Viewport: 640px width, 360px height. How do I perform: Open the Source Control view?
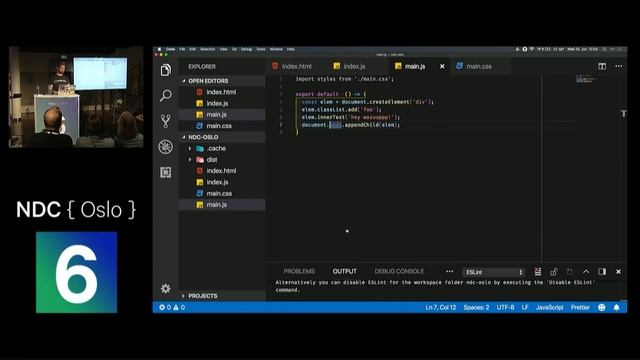165,121
